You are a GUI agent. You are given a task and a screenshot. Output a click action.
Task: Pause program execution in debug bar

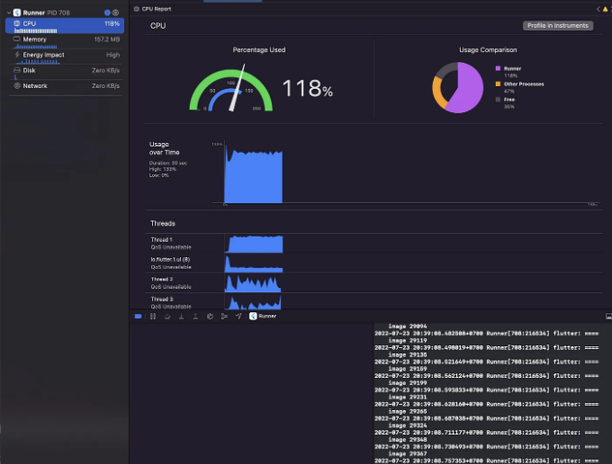153,316
